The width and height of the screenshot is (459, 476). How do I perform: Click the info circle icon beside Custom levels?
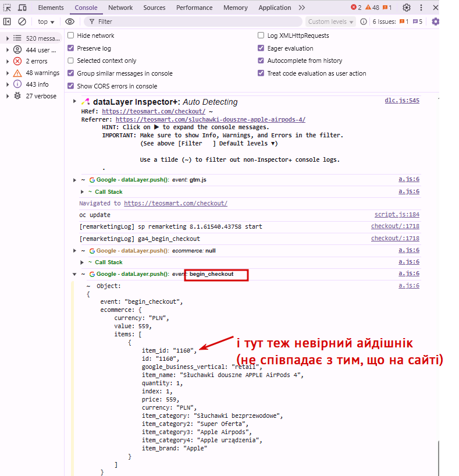pos(364,22)
